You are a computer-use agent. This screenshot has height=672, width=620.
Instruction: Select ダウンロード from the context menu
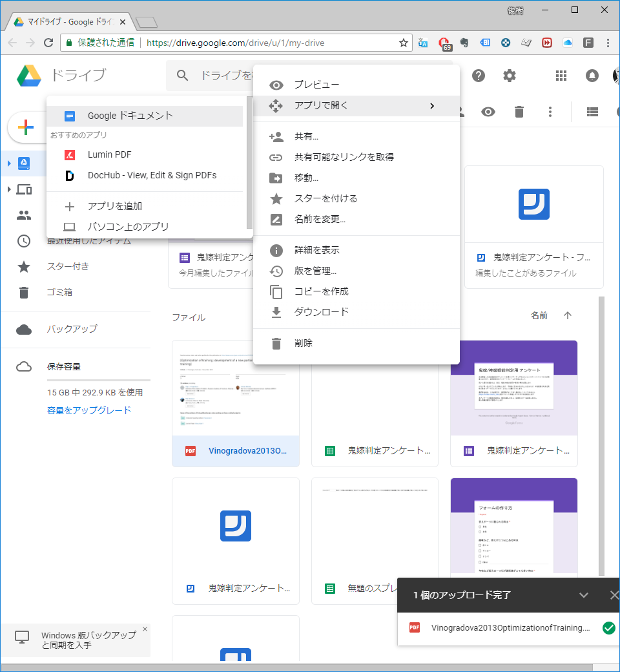pyautogui.click(x=321, y=312)
